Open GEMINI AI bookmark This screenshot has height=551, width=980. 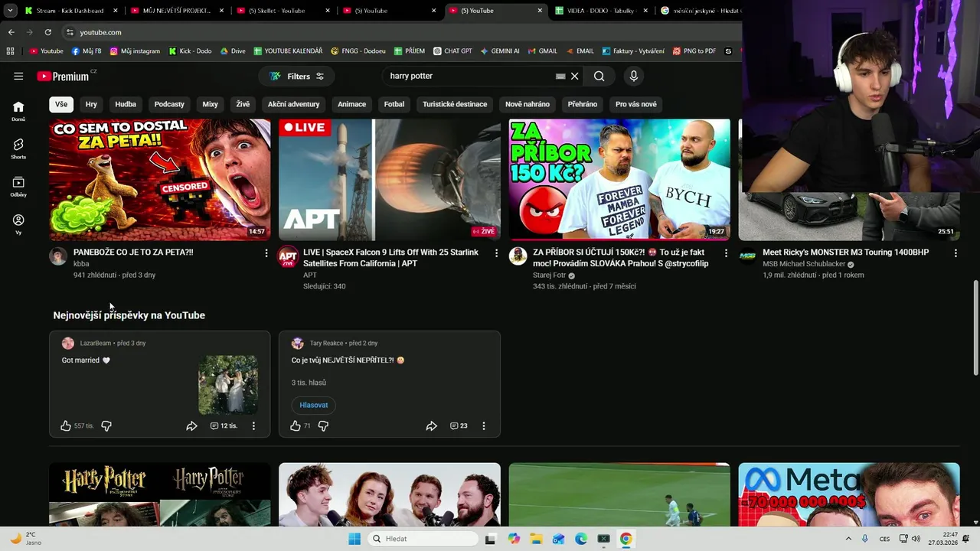[x=500, y=51]
